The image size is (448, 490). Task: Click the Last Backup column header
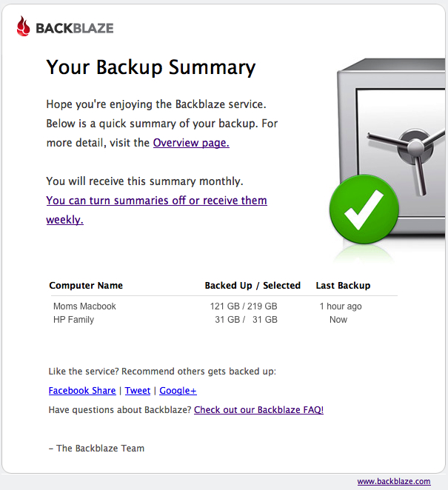coord(343,285)
